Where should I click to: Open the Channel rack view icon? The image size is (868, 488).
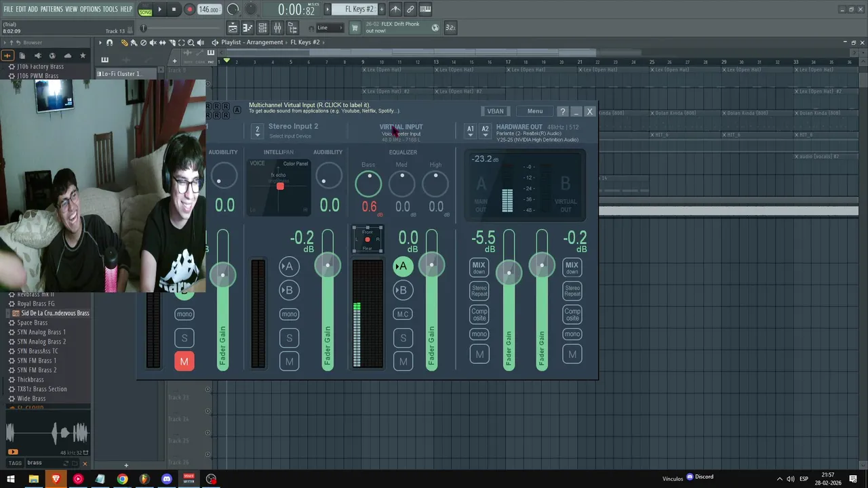(x=262, y=28)
